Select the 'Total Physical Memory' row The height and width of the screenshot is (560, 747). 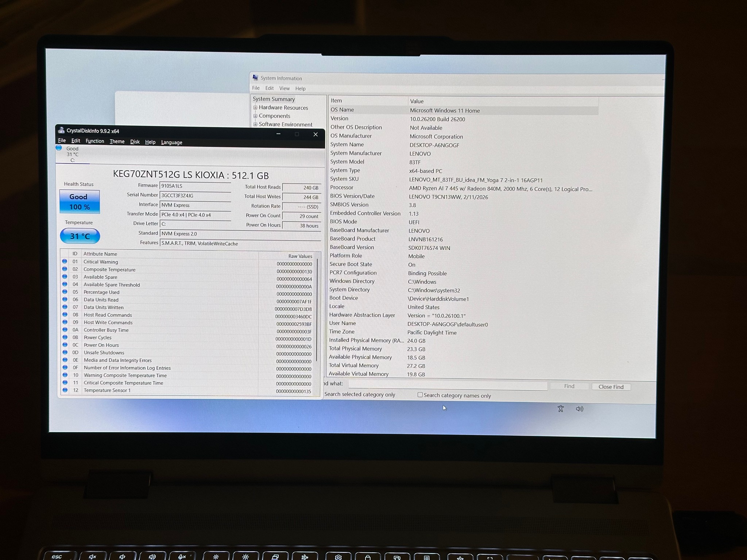[462, 349]
